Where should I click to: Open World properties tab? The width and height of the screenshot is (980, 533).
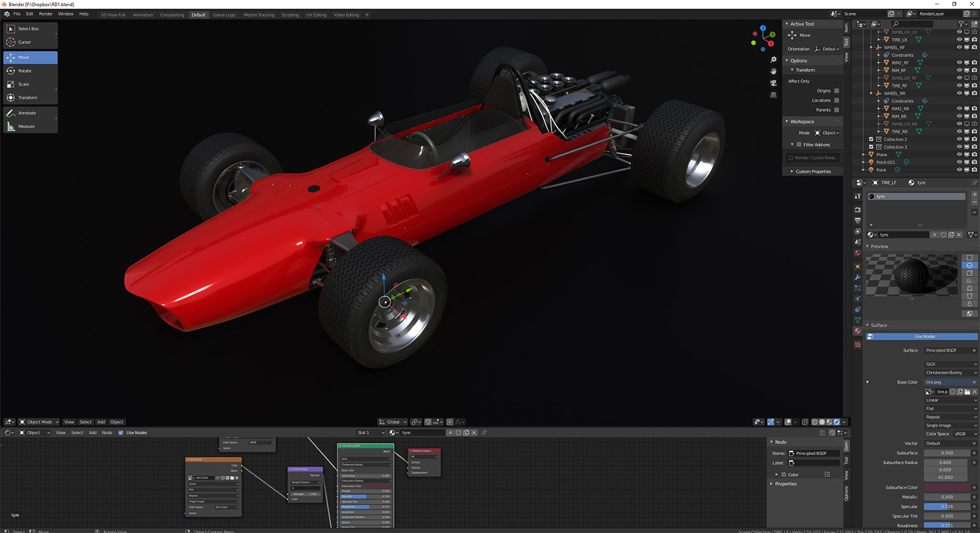858,253
